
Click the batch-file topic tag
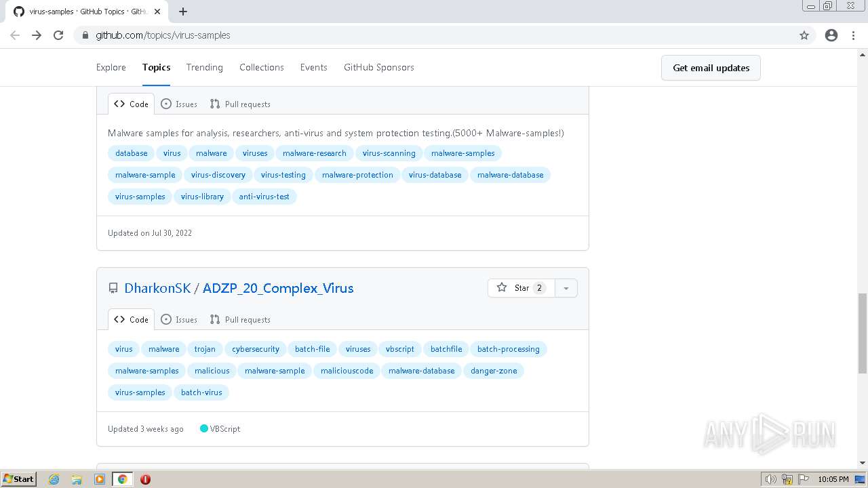click(313, 349)
